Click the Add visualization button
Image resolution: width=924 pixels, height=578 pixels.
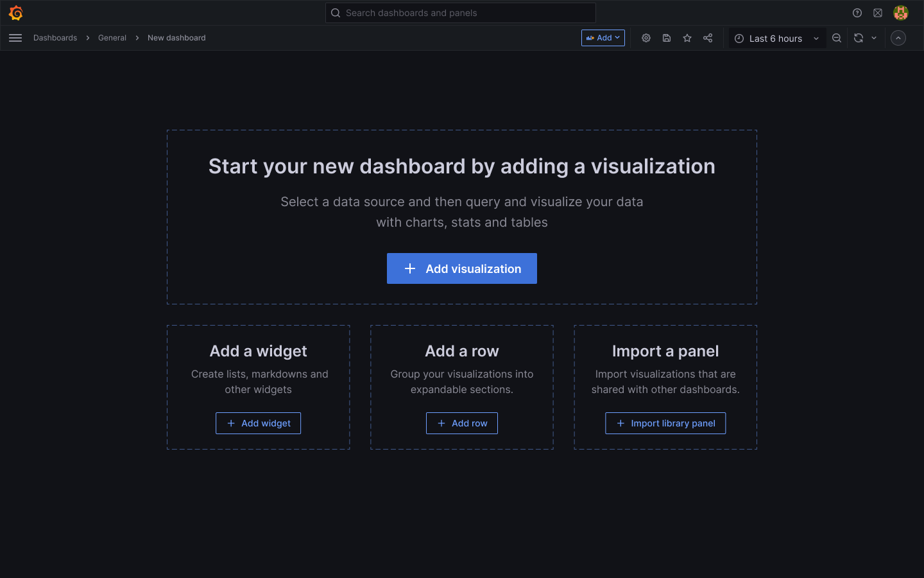pyautogui.click(x=462, y=268)
